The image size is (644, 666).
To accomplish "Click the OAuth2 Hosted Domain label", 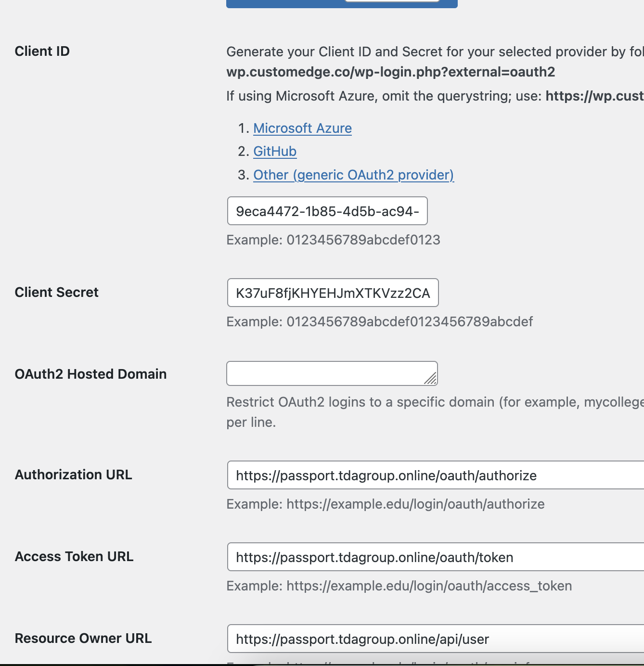I will (x=91, y=374).
